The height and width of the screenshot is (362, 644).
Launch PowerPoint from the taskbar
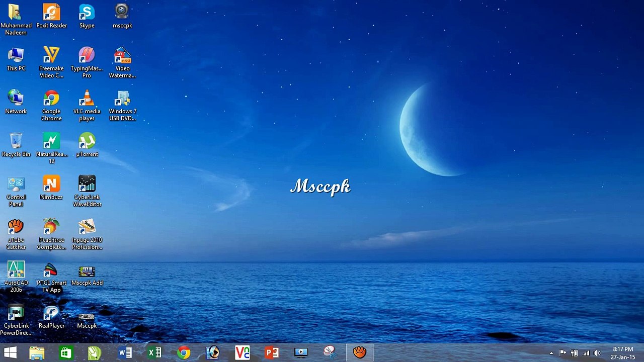272,352
